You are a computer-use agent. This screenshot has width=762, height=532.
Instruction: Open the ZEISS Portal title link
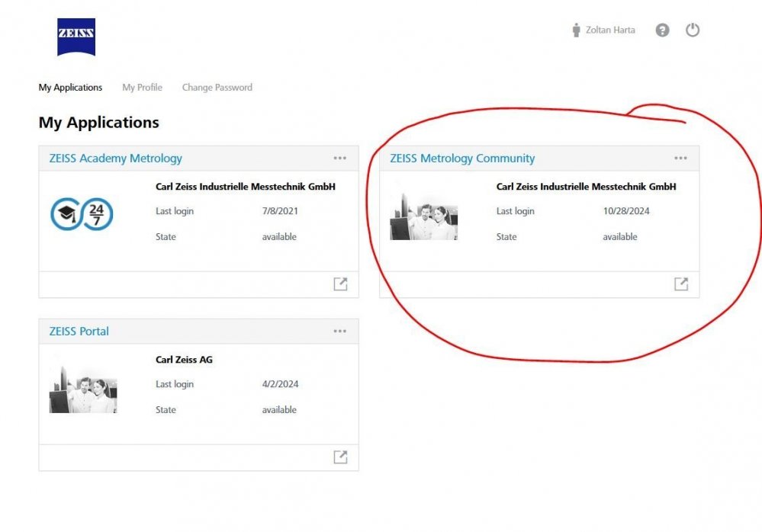pos(79,332)
